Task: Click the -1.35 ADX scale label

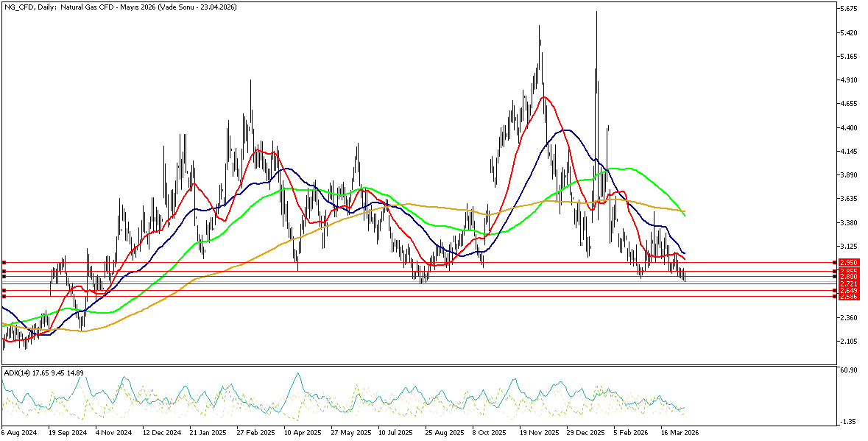Action: (848, 422)
